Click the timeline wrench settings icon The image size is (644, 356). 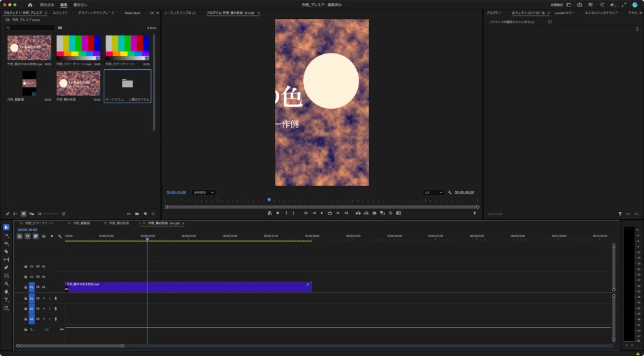[x=60, y=236]
